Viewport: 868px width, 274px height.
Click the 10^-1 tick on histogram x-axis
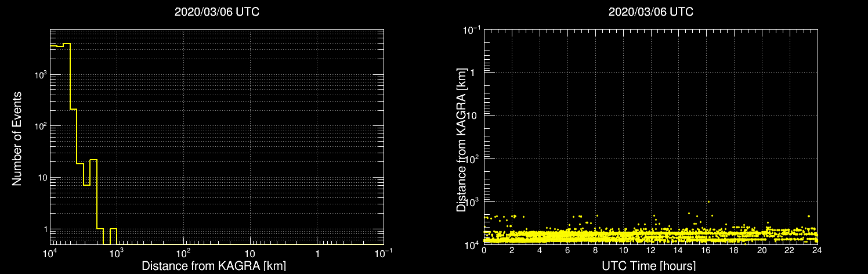coord(384,254)
